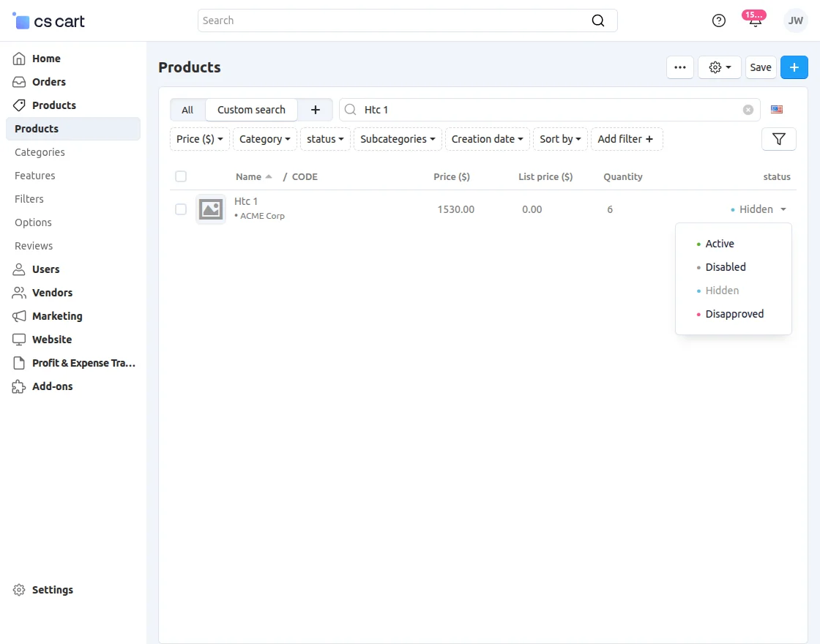Click the US flag language icon

pos(776,109)
